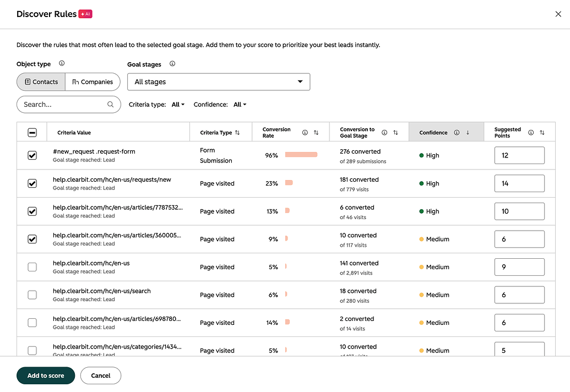
Task: Check the categories/1434 page rule
Action: 32,351
